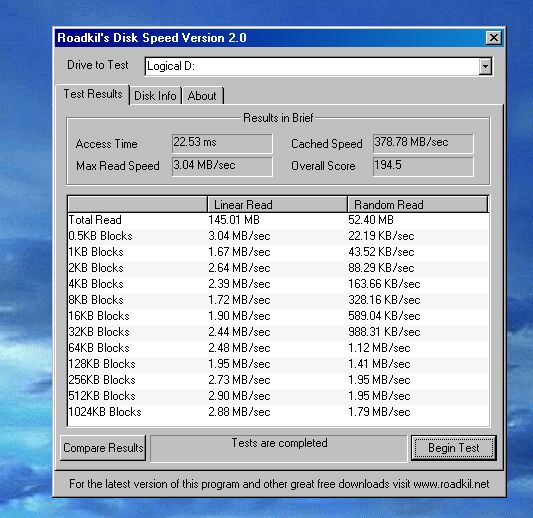Click the 145.01 MB linear total read value
The height and width of the screenshot is (518, 533).
pos(234,220)
